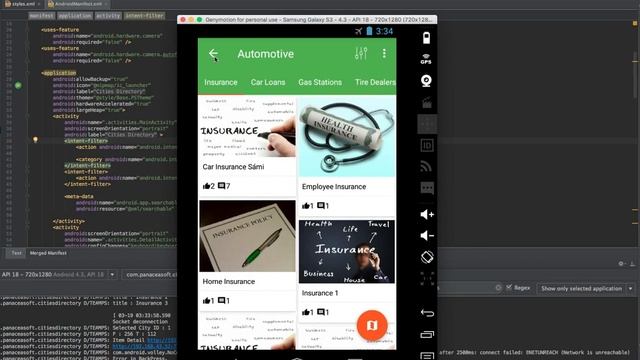Click the manifest breadcrumb
Image resolution: width=640 pixels, height=360 pixels.
pyautogui.click(x=42, y=16)
